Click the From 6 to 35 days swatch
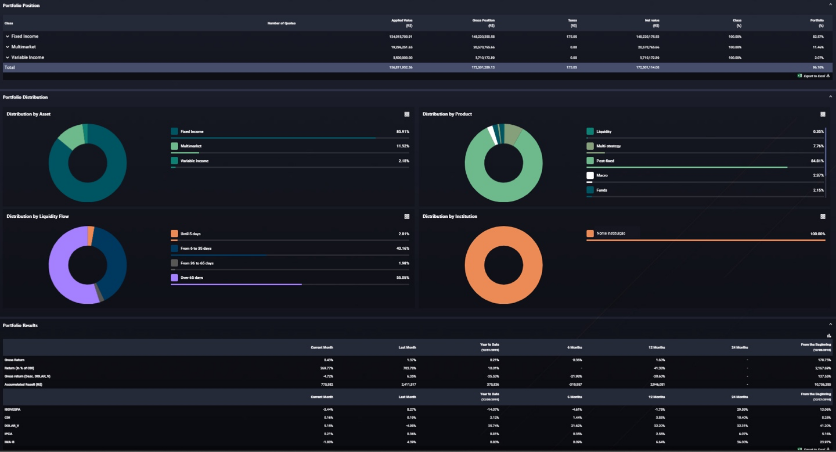Image resolution: width=836 pixels, height=452 pixels. 174,248
